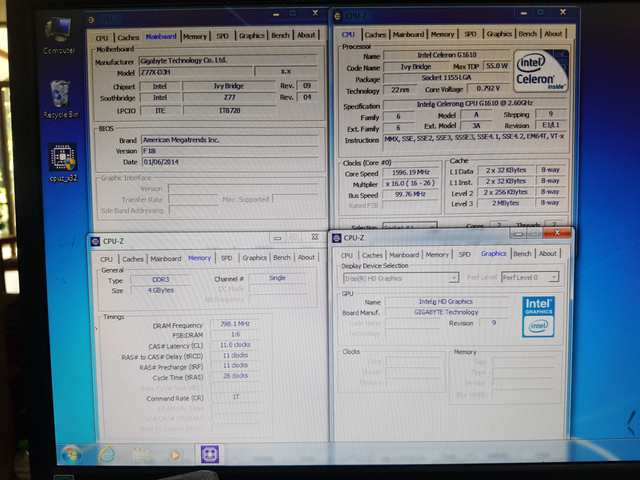Click memory size value '4 GBytes'
The height and width of the screenshot is (480, 640).
click(x=160, y=290)
